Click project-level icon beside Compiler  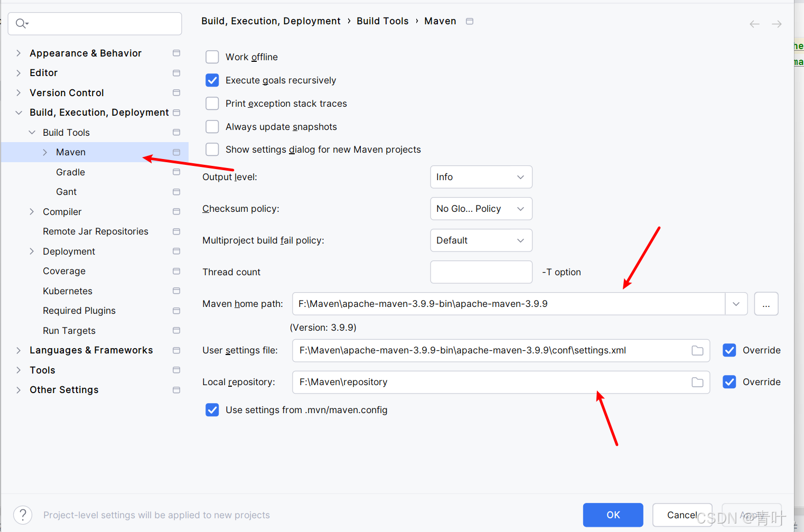click(176, 211)
